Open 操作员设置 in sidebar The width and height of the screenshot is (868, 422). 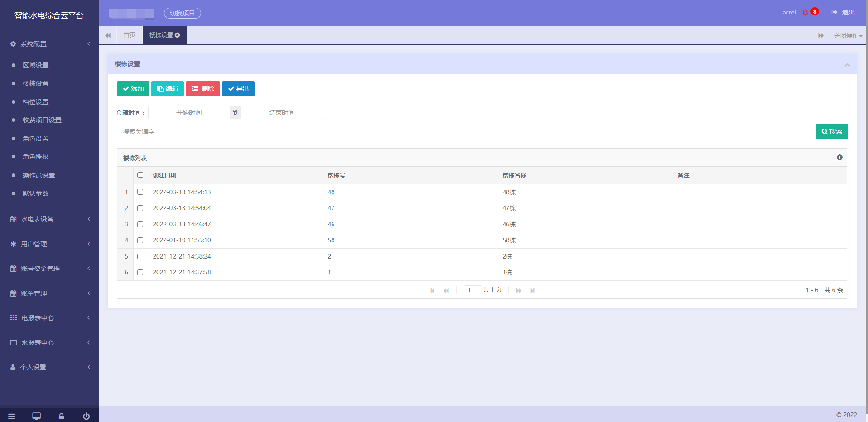(x=39, y=175)
